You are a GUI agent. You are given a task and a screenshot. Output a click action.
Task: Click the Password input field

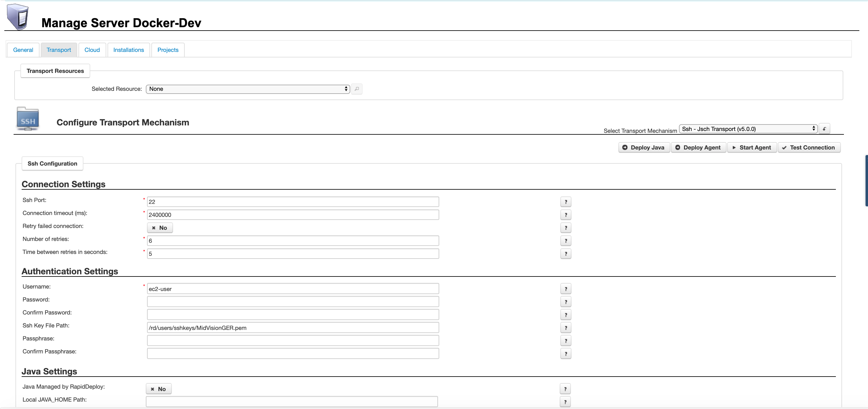(293, 302)
